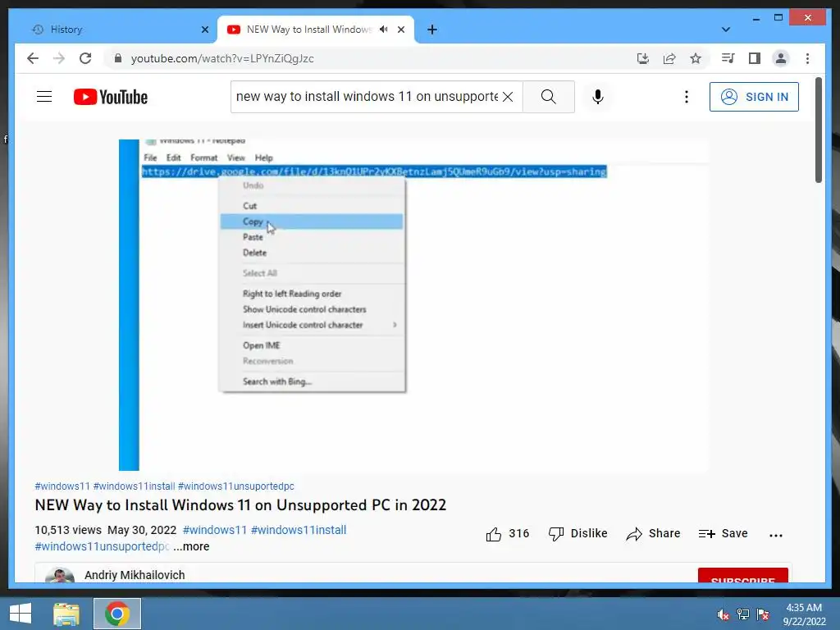Open Andriy Mikhailovich channel name
Screen dimensions: 840x630
[x=135, y=575]
